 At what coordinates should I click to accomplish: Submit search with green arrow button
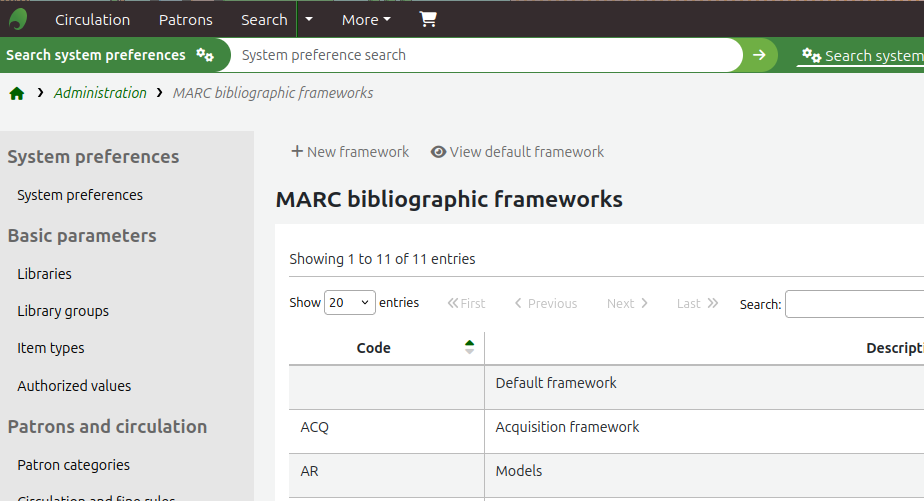point(759,55)
